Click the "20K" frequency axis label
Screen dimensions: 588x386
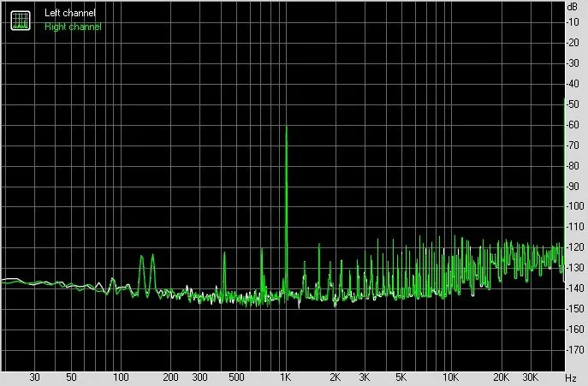(x=501, y=377)
